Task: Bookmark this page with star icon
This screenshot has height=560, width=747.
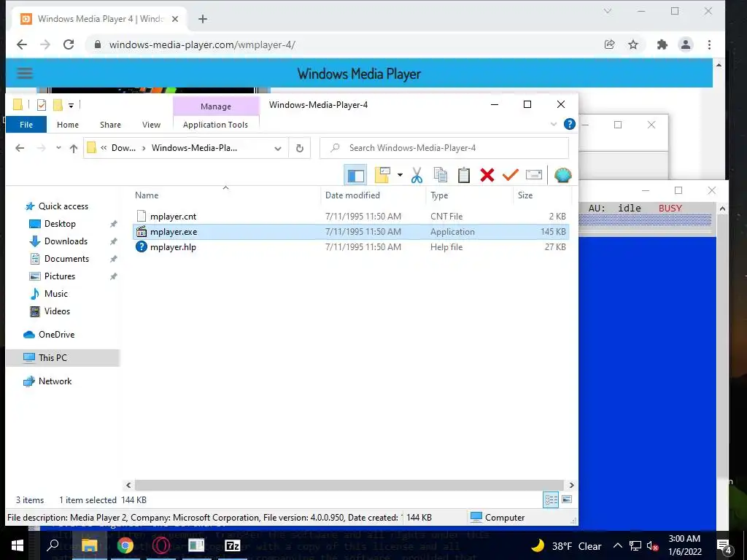Action: pyautogui.click(x=632, y=44)
